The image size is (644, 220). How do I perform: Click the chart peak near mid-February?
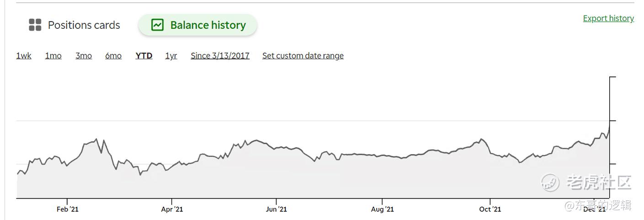point(96,139)
